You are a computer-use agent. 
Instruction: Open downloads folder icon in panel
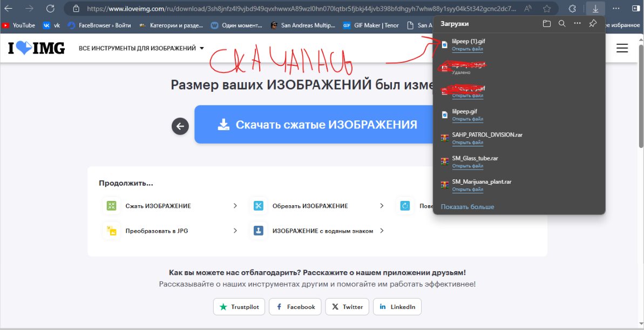click(547, 24)
